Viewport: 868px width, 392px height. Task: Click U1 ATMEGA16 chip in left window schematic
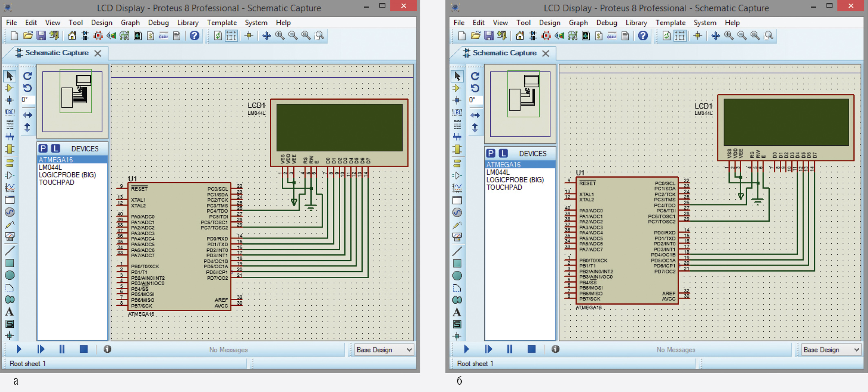coord(179,247)
